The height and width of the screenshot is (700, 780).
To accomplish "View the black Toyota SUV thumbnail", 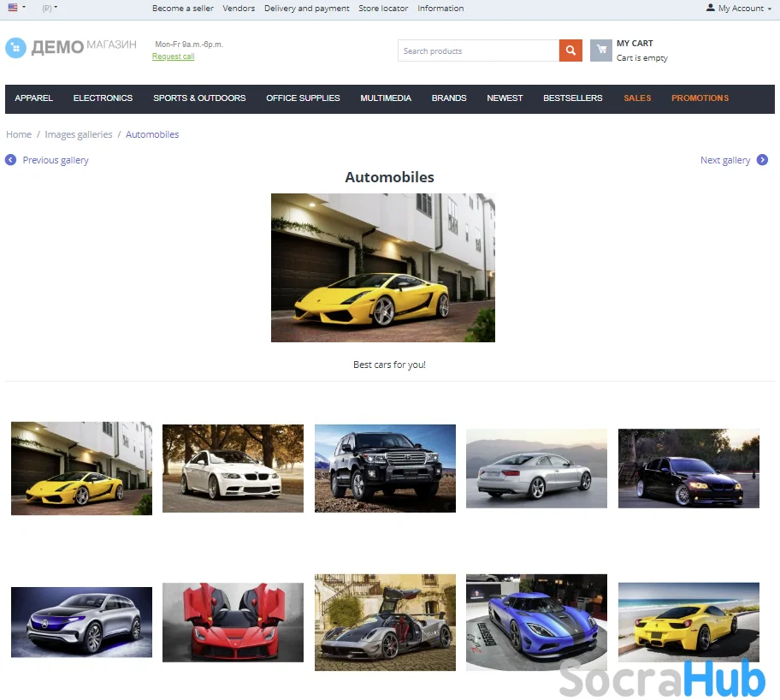I will click(385, 468).
